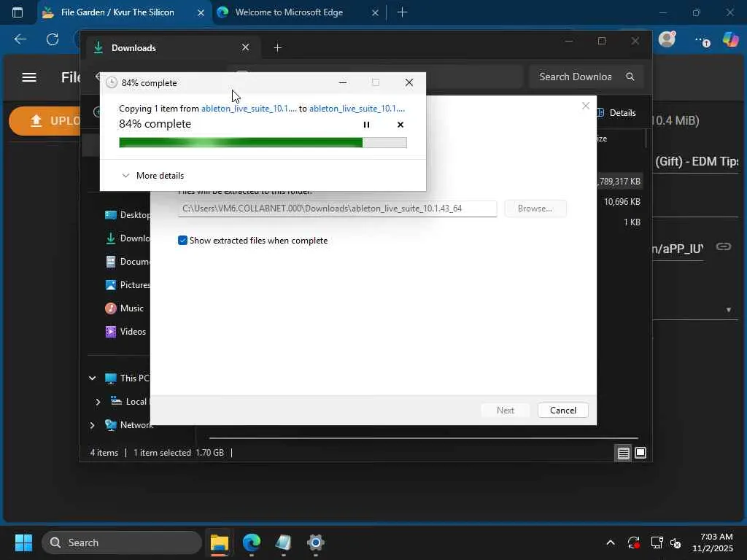The width and height of the screenshot is (747, 560).
Task: Expand the Network tree node
Action: click(x=93, y=425)
